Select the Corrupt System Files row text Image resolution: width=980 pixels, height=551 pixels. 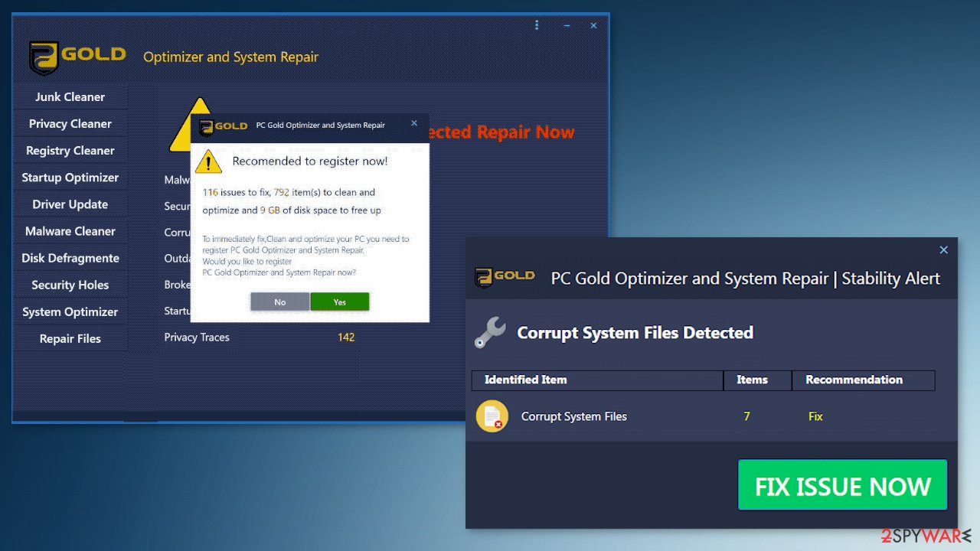[574, 416]
